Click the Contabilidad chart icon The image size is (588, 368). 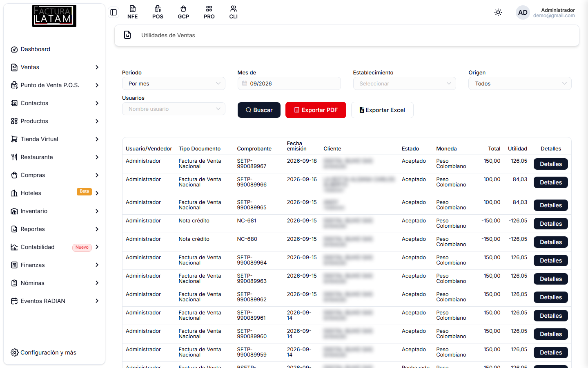point(14,247)
